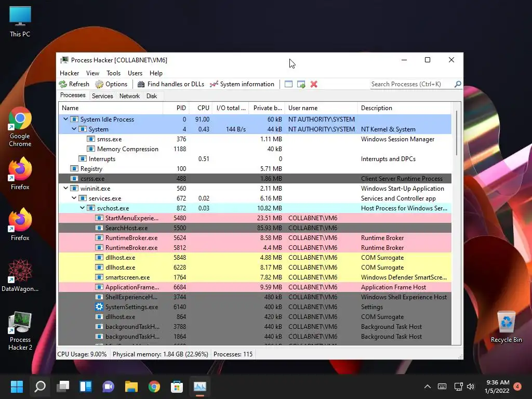
Task: Open the Hacker menu
Action: (69, 73)
